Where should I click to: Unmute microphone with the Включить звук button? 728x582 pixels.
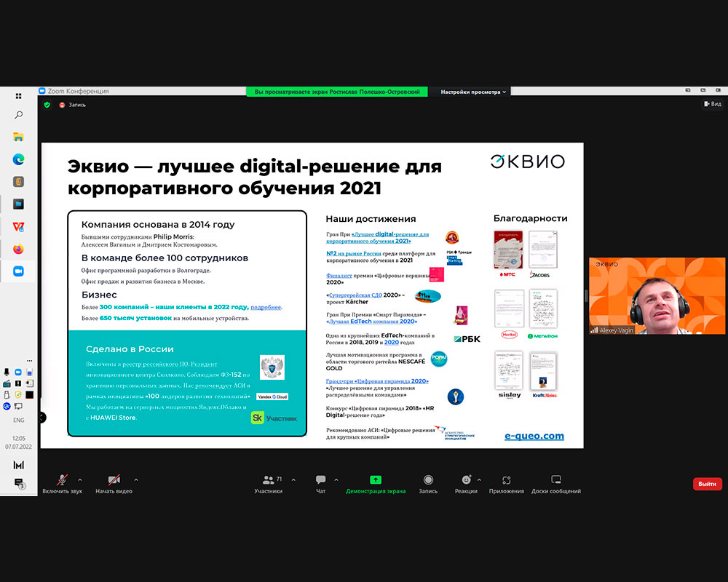[62, 484]
